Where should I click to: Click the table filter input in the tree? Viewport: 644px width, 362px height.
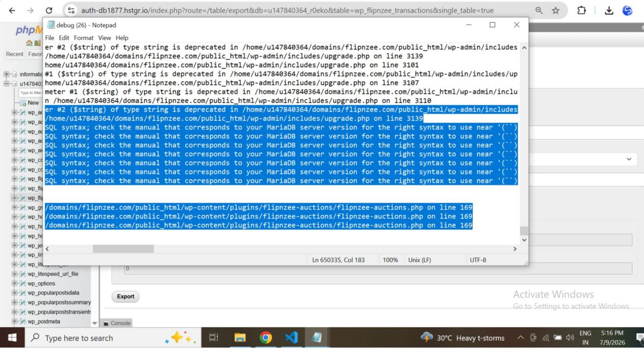tap(31, 93)
